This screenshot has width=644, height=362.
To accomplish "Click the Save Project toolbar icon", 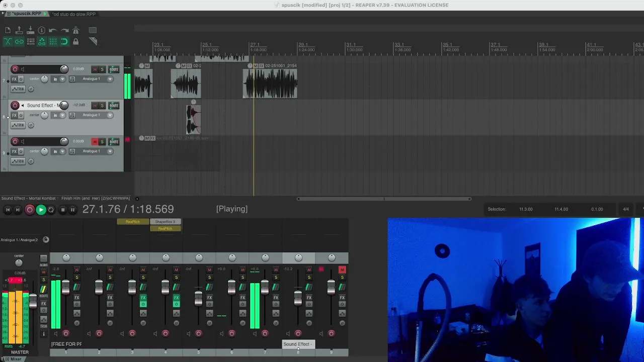I will coord(30,31).
